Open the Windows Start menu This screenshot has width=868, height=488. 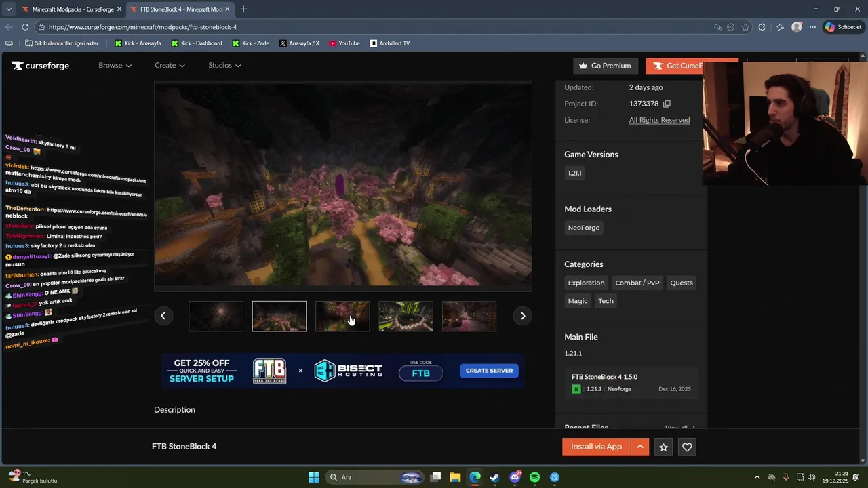tap(313, 477)
